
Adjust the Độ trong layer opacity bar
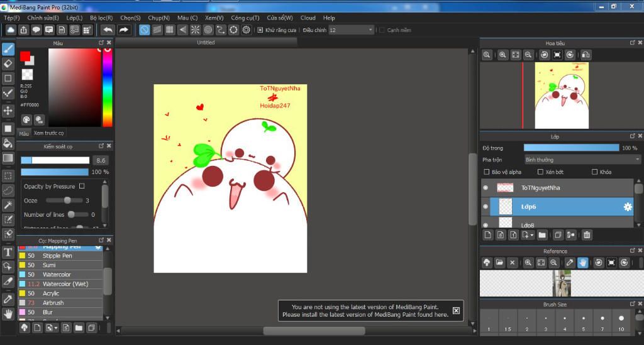(x=571, y=148)
